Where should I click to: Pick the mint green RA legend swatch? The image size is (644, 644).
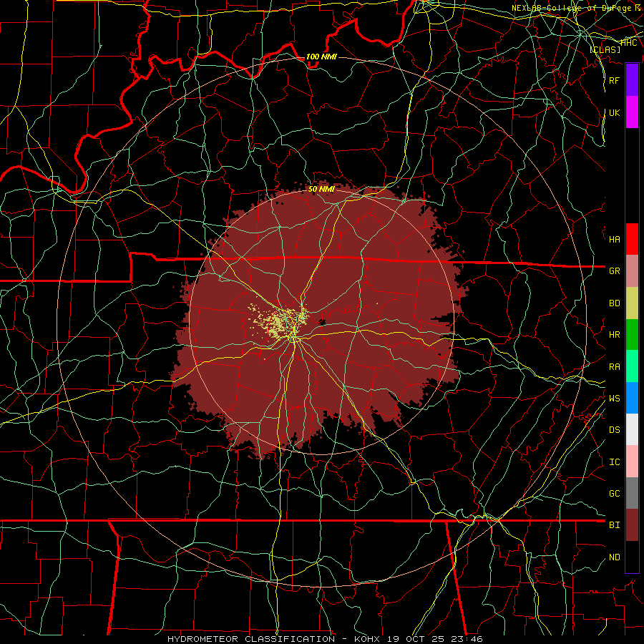[632, 366]
